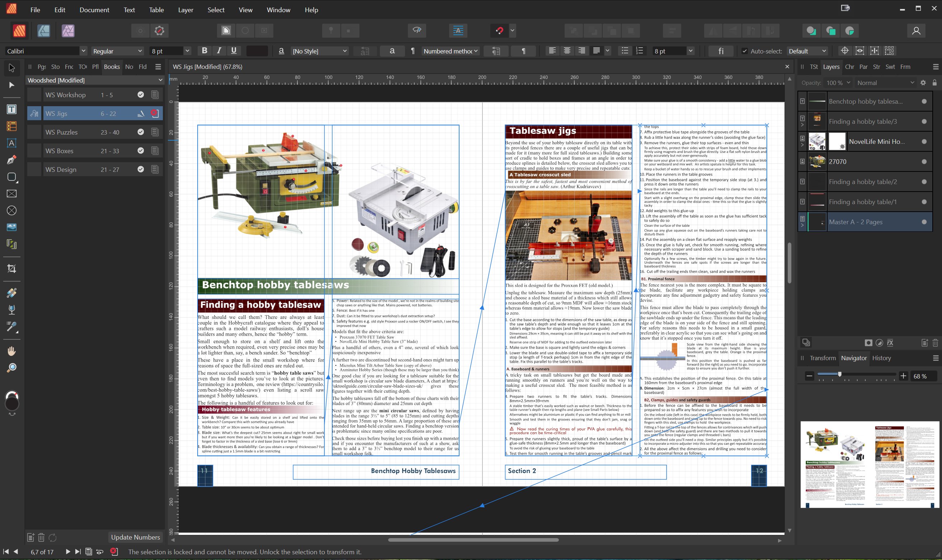Viewport: 942px width, 560px height.
Task: Select the Node tool
Action: click(12, 85)
